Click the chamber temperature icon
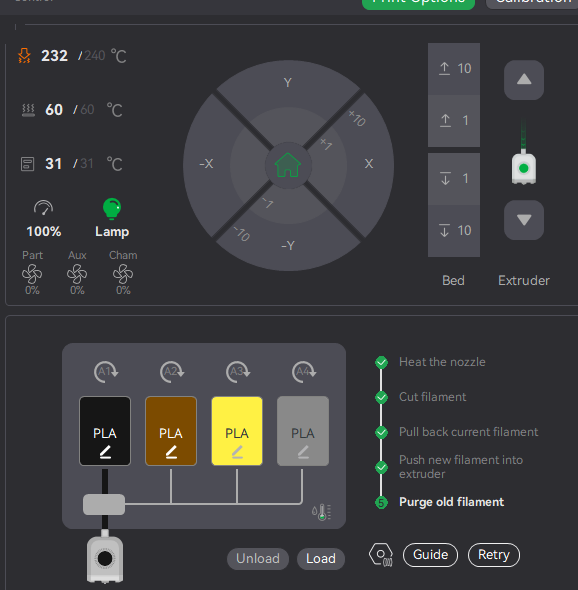This screenshot has height=590, width=578. pyautogui.click(x=27, y=164)
